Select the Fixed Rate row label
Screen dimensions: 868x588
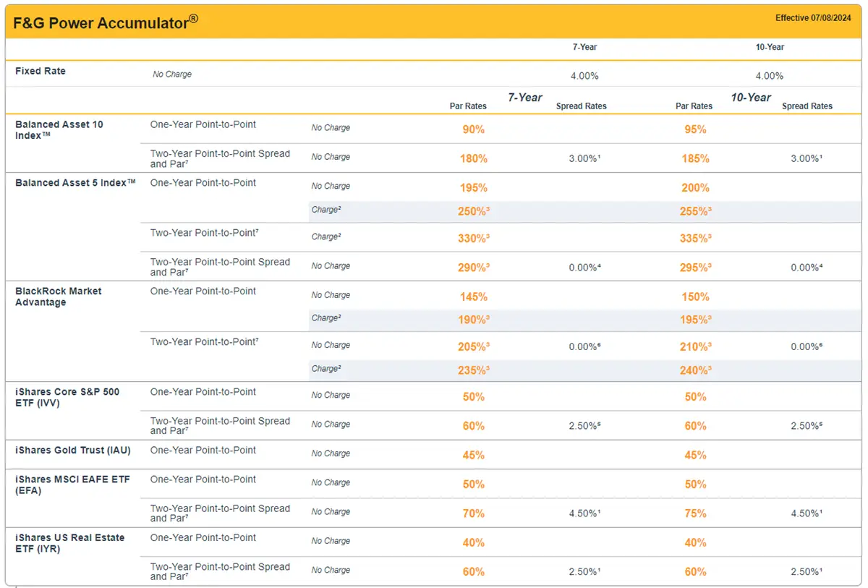click(41, 71)
